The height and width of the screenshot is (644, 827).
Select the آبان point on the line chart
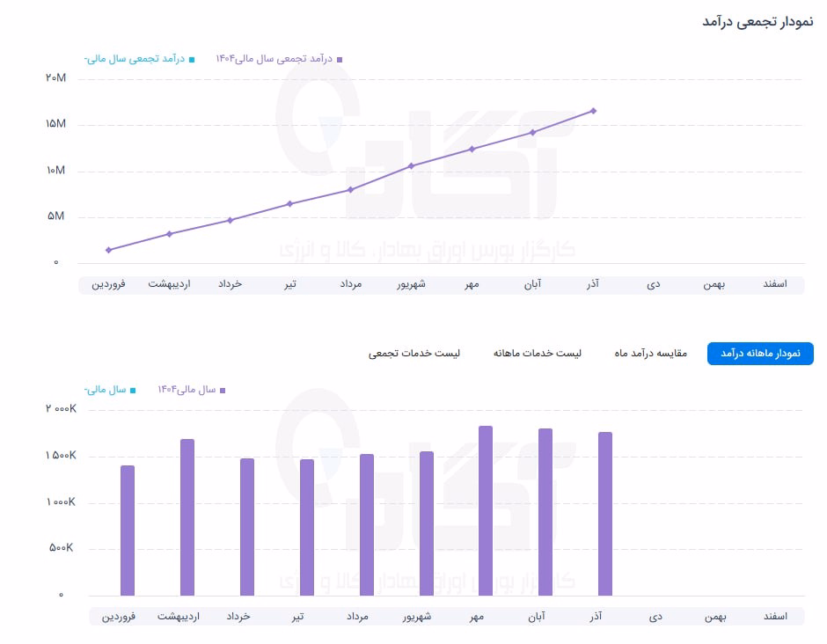pyautogui.click(x=532, y=132)
